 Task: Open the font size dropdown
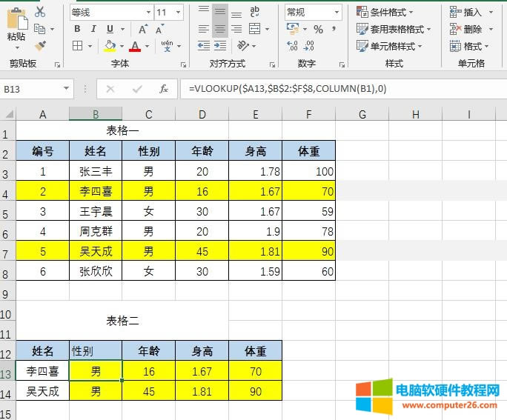coord(170,12)
